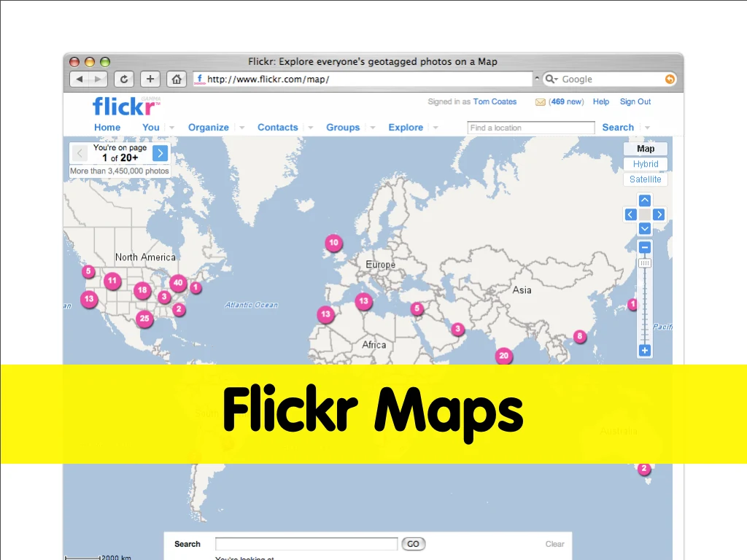
Task: Click the 10 photos marker near Ireland
Action: [333, 243]
